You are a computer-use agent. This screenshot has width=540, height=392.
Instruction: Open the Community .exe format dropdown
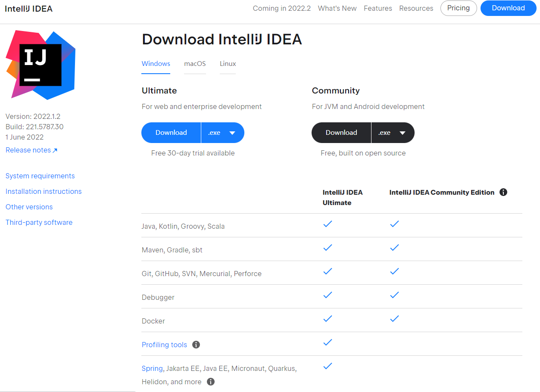(393, 133)
